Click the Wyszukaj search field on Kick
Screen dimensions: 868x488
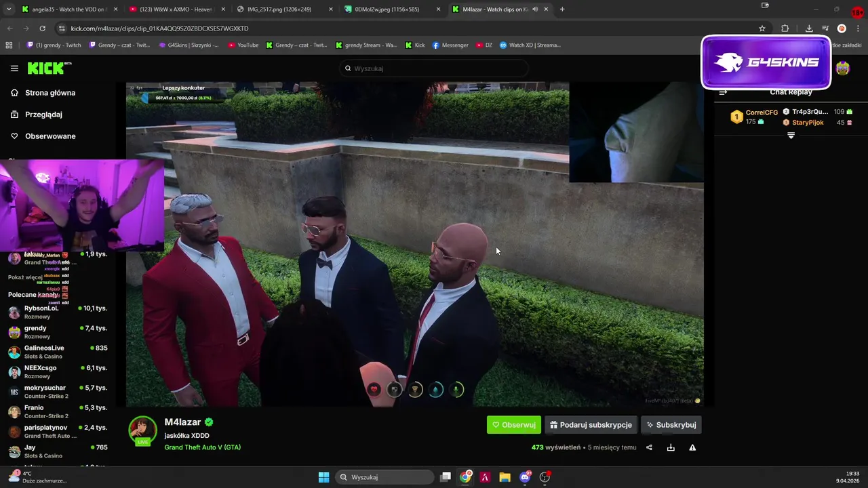pos(434,68)
